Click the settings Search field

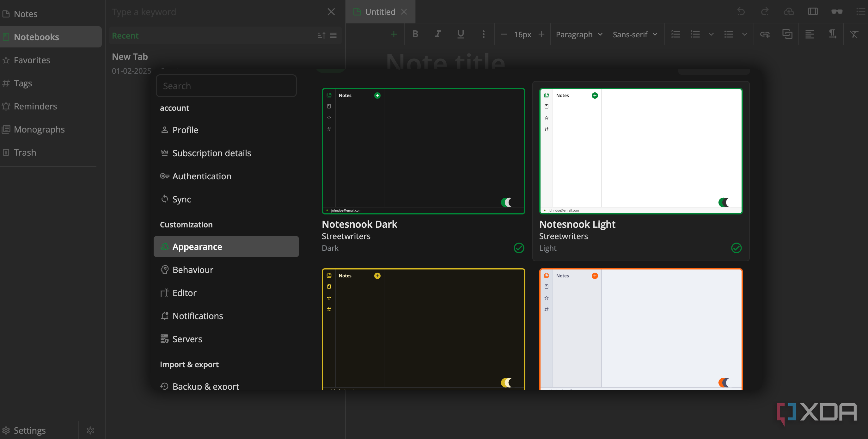pos(226,86)
